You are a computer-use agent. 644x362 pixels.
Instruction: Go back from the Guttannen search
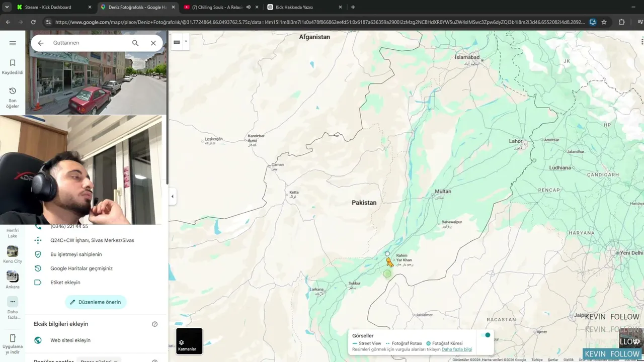pos(41,43)
